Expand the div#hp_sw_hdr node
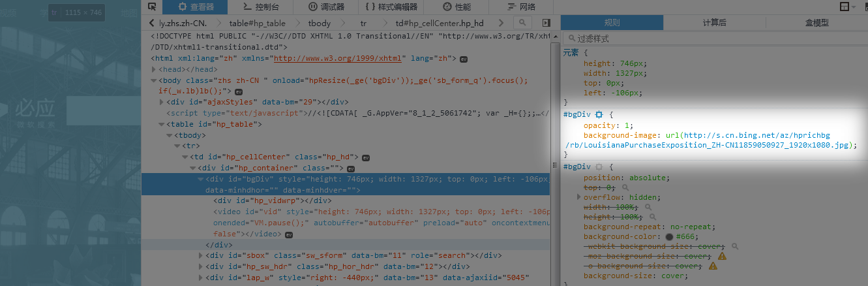This screenshot has height=286, width=868. pyautogui.click(x=201, y=266)
